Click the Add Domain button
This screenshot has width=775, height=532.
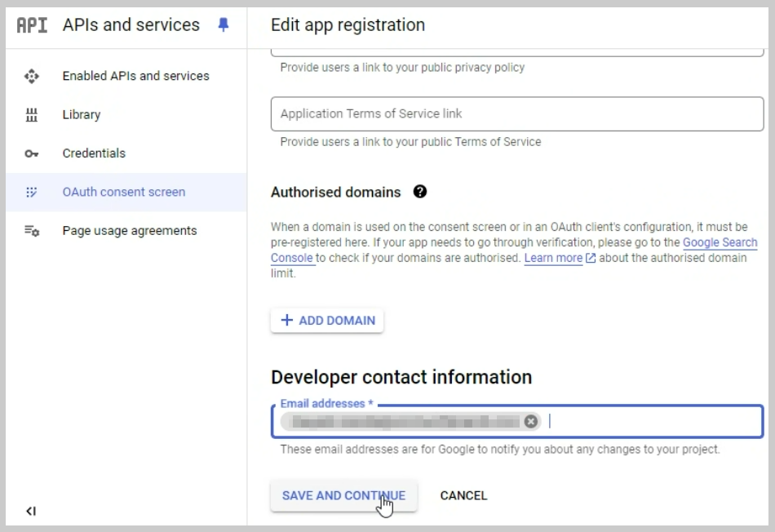click(327, 321)
